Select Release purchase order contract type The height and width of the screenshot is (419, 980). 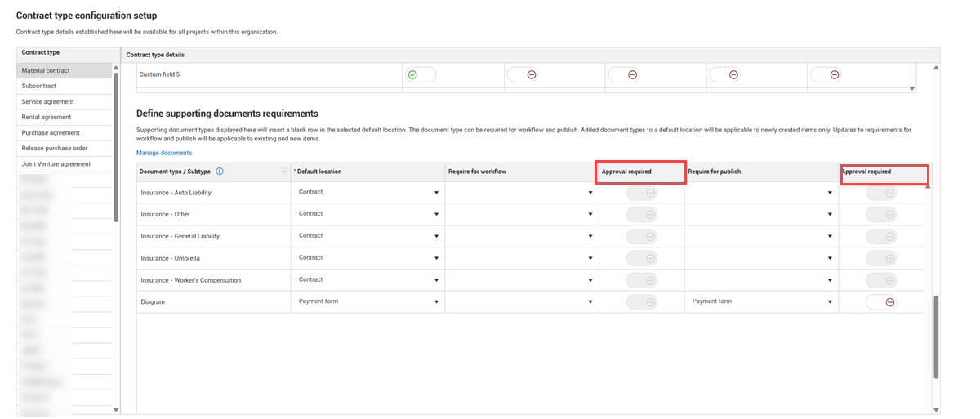pyautogui.click(x=65, y=149)
